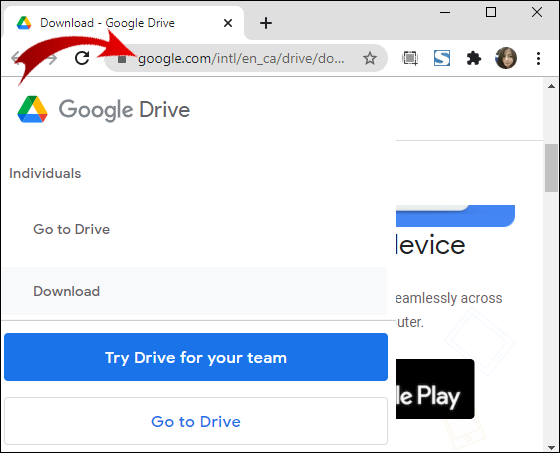
Task: Click the outlined Go to Drive button
Action: coord(196,421)
